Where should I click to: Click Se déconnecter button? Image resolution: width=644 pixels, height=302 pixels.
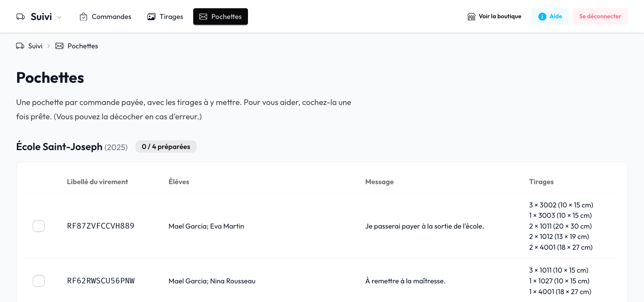click(x=600, y=16)
